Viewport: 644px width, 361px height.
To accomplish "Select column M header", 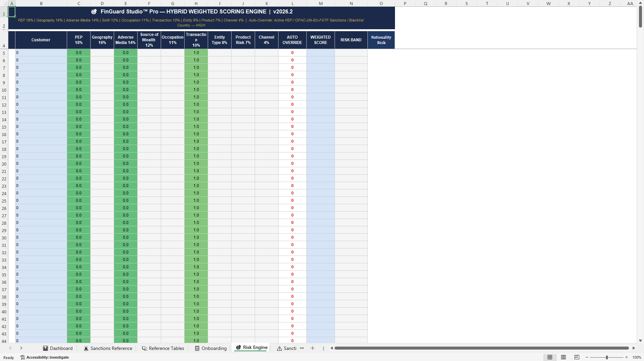I will pos(320,3).
